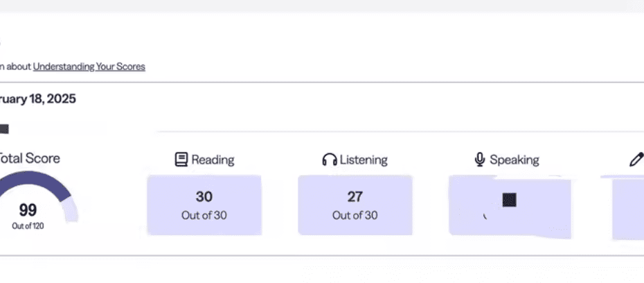Click the black square in Speaking card

tap(509, 200)
